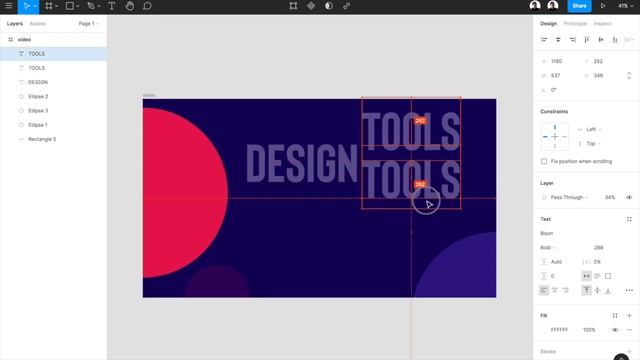Open Bold font weight dropdown
The height and width of the screenshot is (360, 640).
[548, 248]
